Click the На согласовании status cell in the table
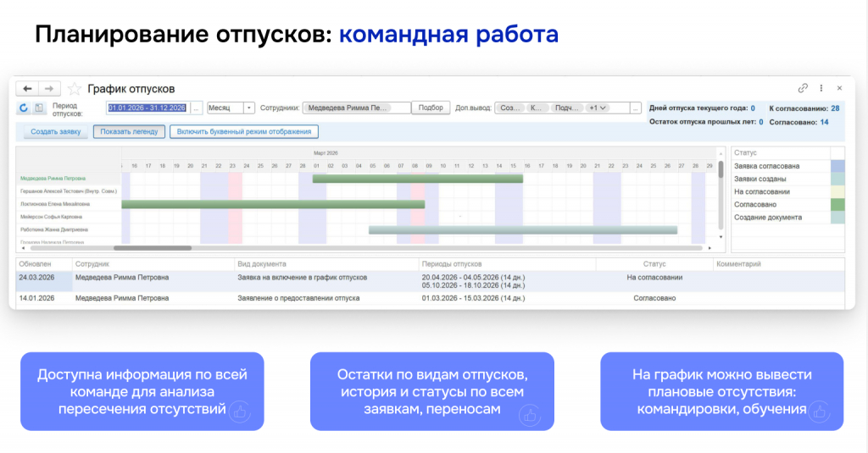This screenshot has height=453, width=868. (654, 278)
